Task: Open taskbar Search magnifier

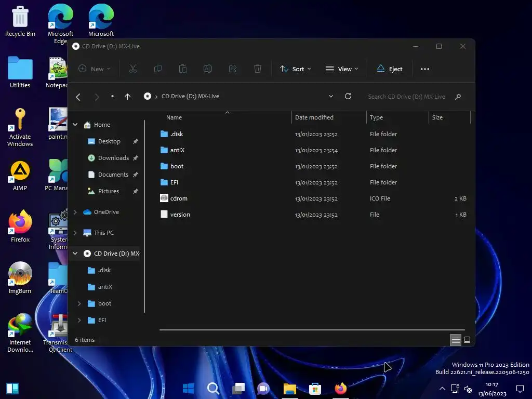Action: 214,389
